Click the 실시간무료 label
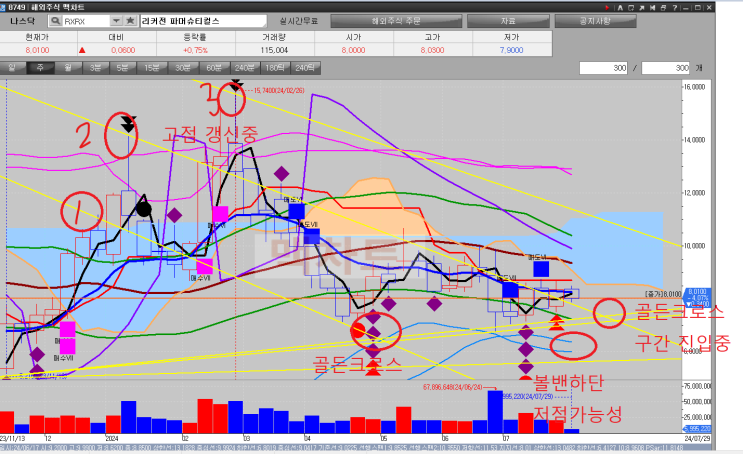This screenshot has width=743, height=454. point(299,21)
